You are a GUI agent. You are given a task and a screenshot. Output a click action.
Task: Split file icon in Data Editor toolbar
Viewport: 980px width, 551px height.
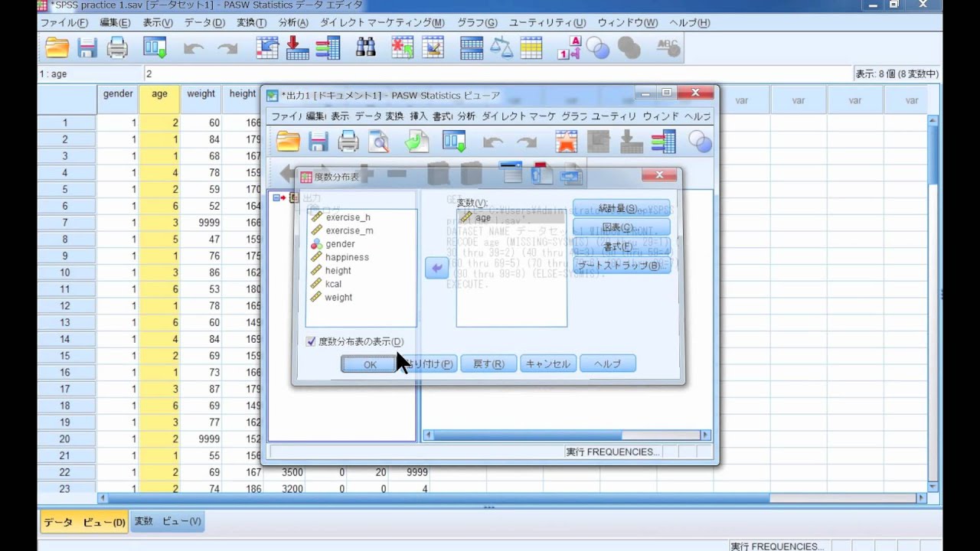coord(472,48)
